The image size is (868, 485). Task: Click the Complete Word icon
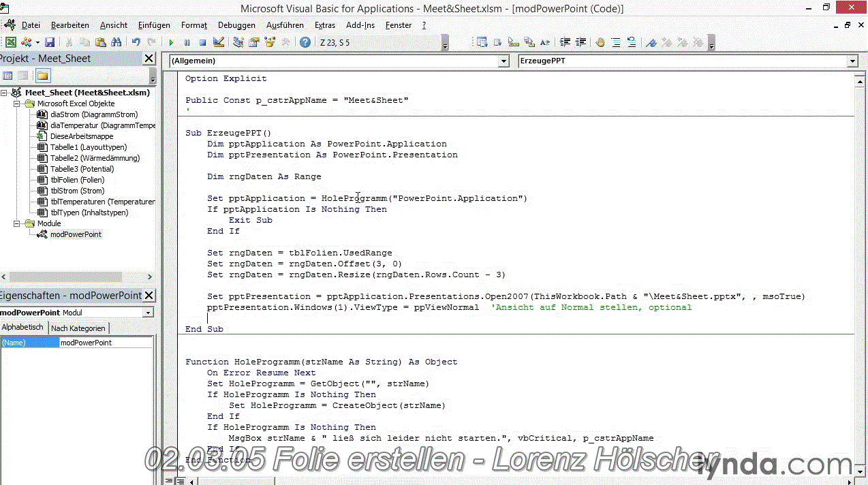[x=545, y=42]
